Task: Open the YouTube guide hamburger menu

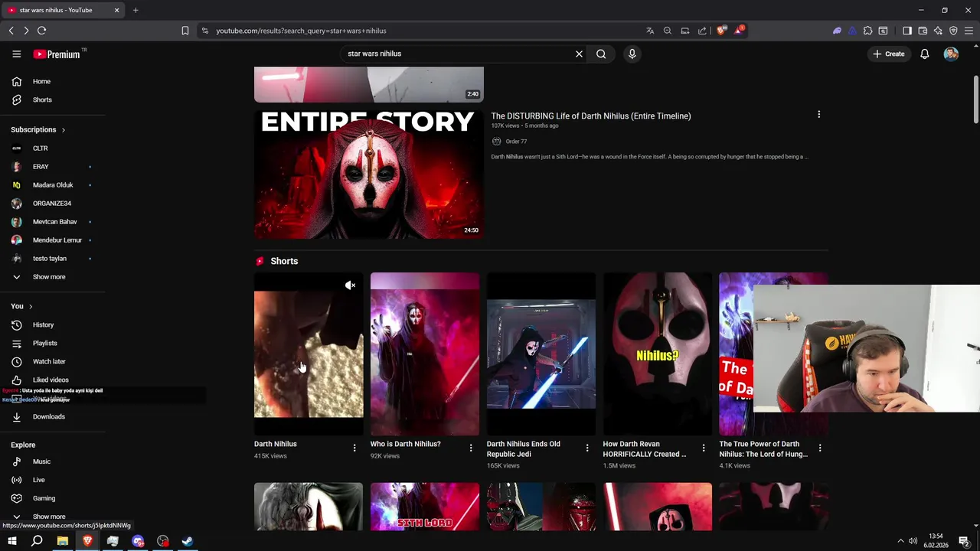Action: tap(16, 54)
